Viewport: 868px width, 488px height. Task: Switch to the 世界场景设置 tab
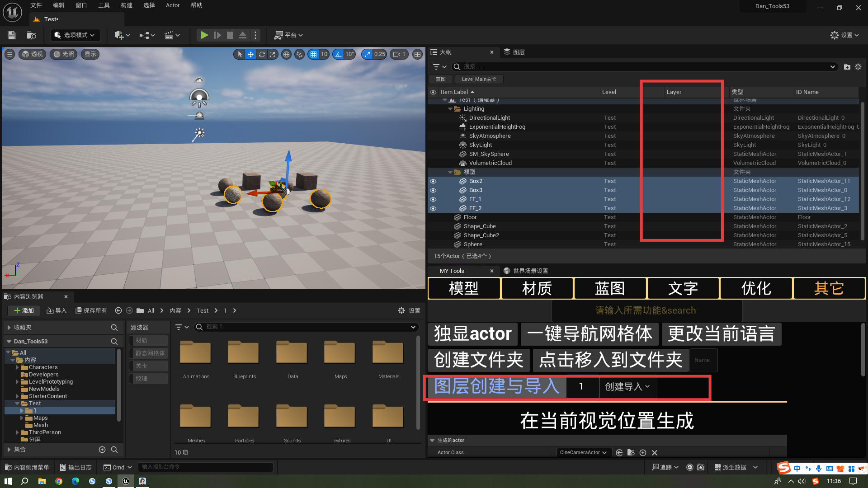[x=526, y=271]
